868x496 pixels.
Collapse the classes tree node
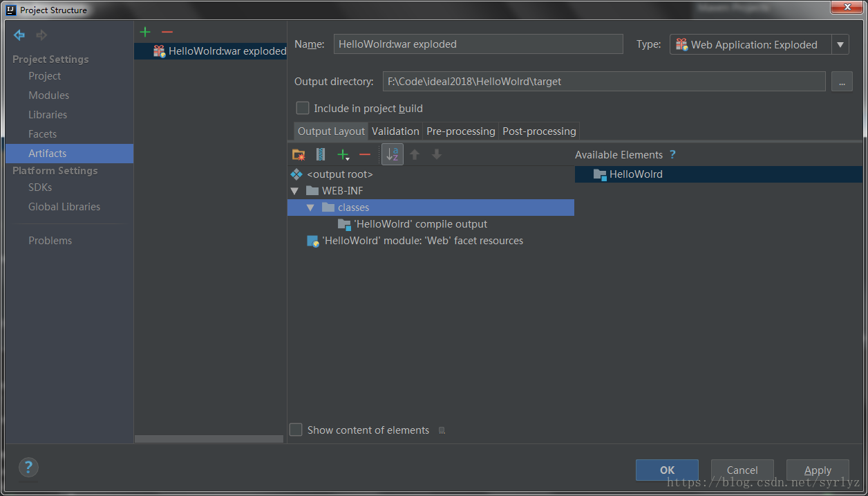tap(310, 208)
